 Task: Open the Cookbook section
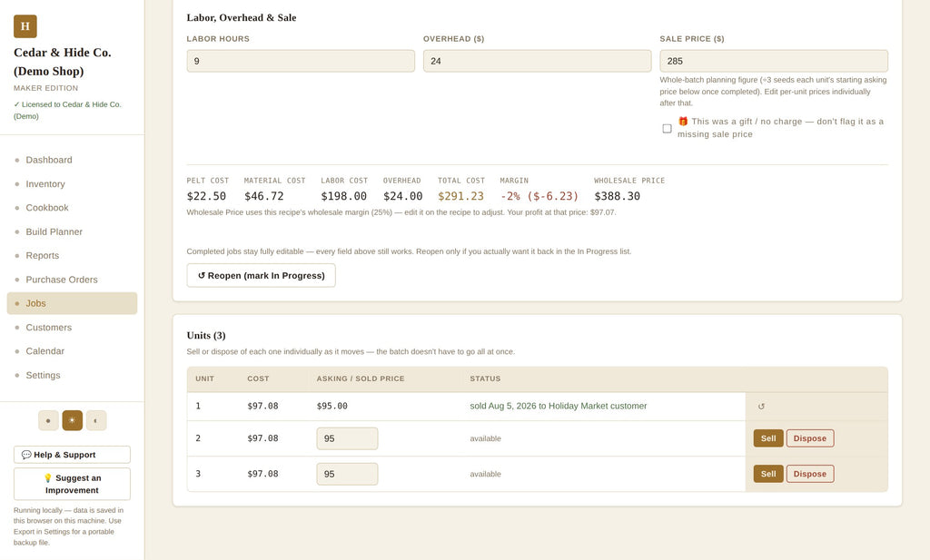tap(72, 208)
